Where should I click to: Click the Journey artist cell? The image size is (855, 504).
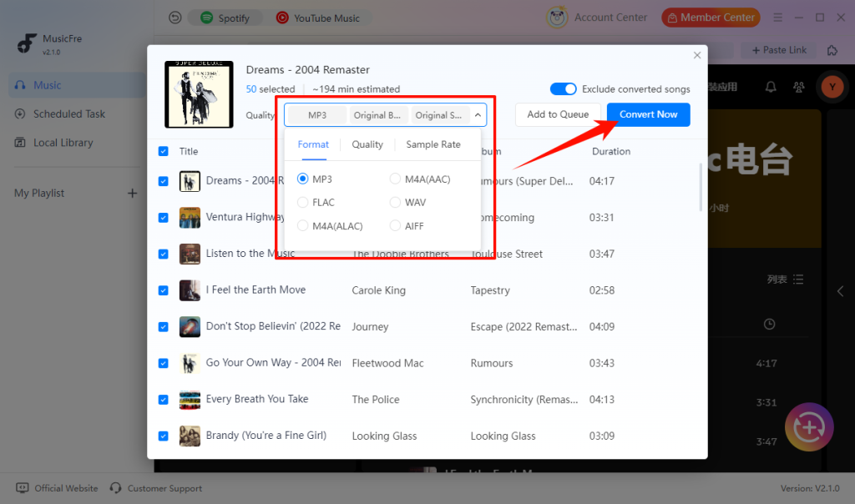click(x=370, y=327)
